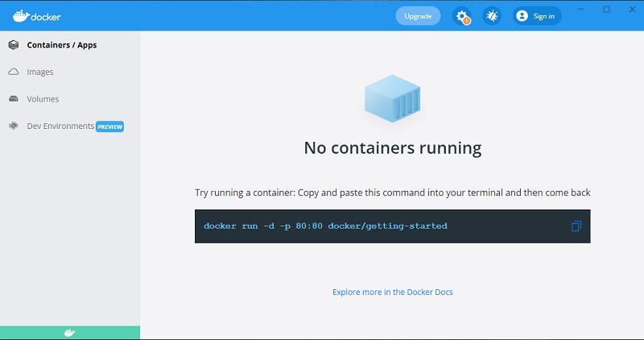
Task: Open Troubleshoot using the bug icon
Action: tap(491, 15)
